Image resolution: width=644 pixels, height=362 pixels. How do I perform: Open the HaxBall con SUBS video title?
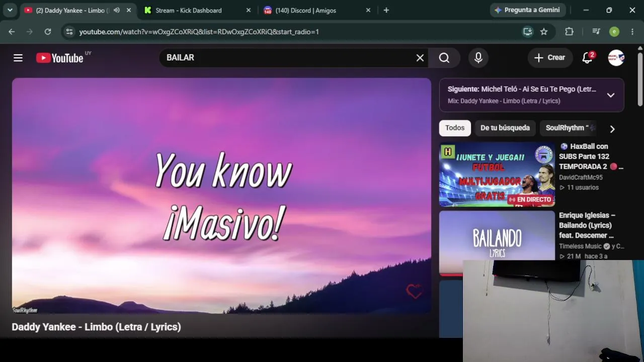tap(591, 156)
